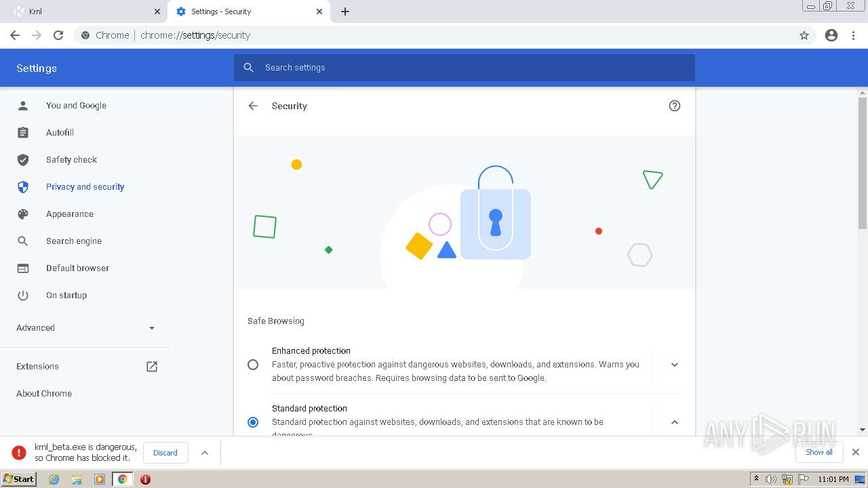The height and width of the screenshot is (488, 868).
Task: Open Safety check settings
Action: [71, 160]
